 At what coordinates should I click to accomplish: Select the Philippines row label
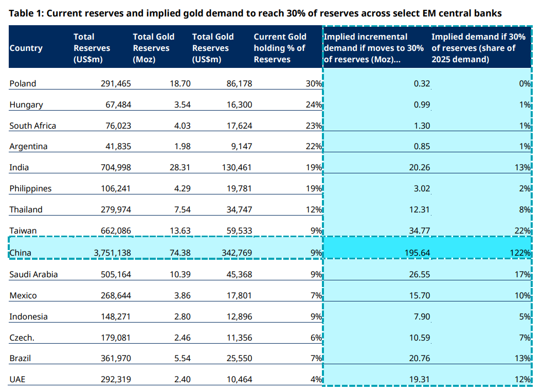click(x=30, y=189)
